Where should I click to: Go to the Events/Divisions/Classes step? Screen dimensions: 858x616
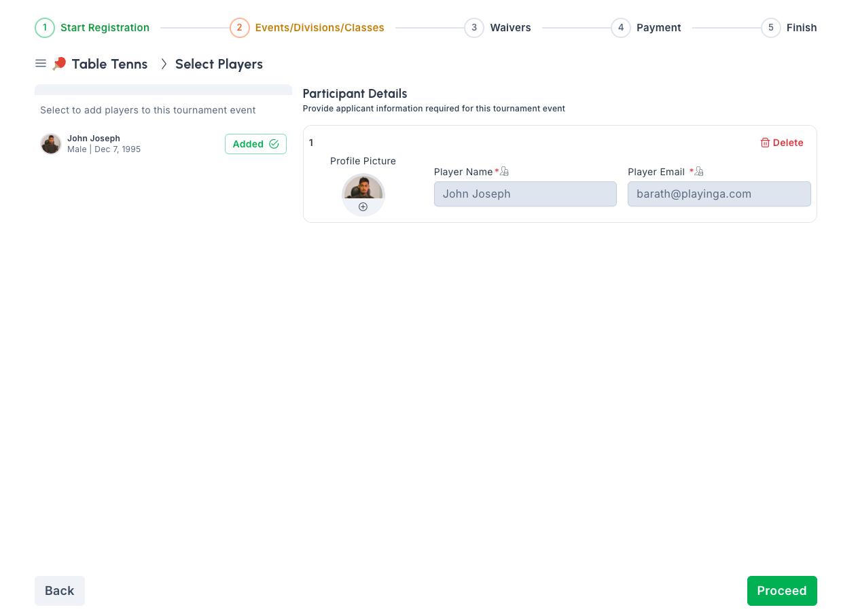pyautogui.click(x=319, y=28)
